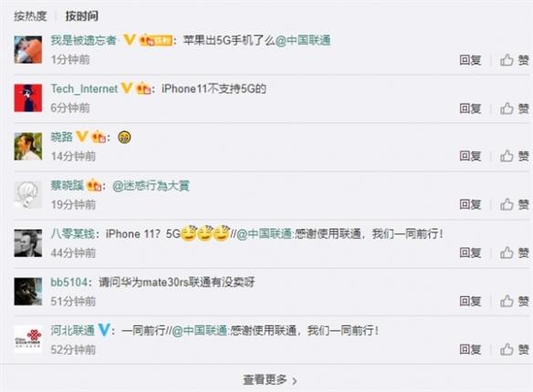Image resolution: width=533 pixels, height=392 pixels.
Task: Like Tech_Internet's iPhone11 comment
Action: point(515,108)
